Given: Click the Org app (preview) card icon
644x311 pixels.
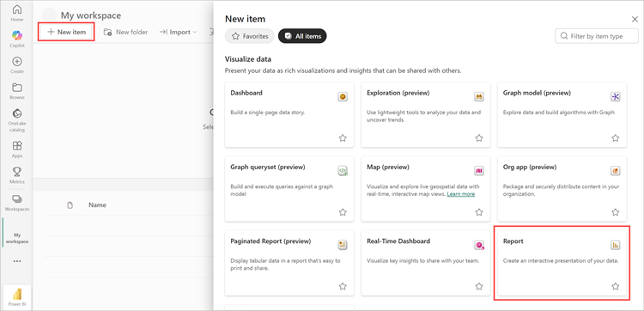Looking at the screenshot, I should [x=616, y=171].
